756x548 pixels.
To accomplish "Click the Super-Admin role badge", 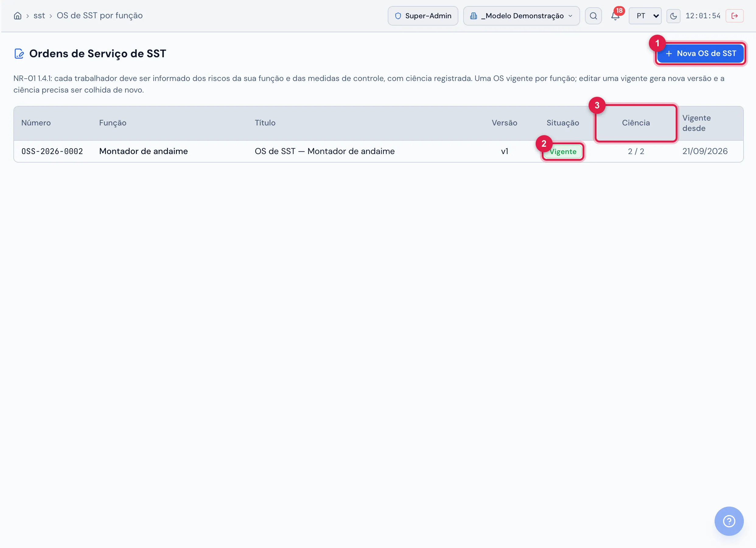I will coord(423,16).
